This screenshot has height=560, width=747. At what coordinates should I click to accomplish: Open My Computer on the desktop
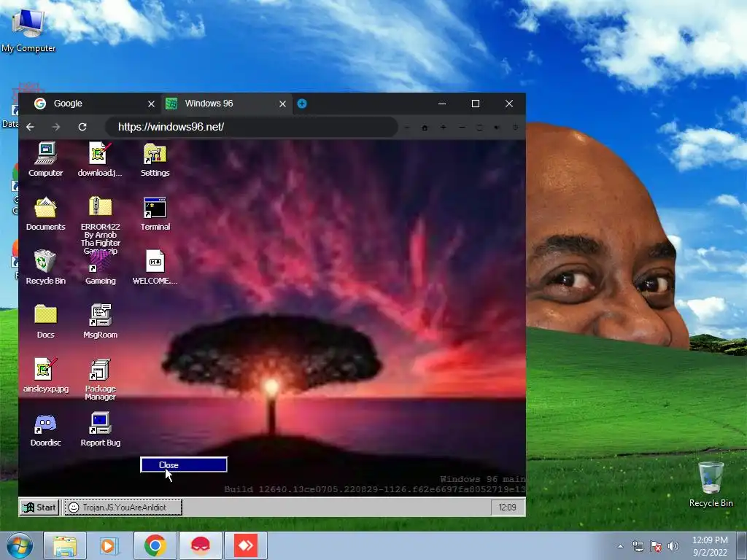pyautogui.click(x=28, y=29)
